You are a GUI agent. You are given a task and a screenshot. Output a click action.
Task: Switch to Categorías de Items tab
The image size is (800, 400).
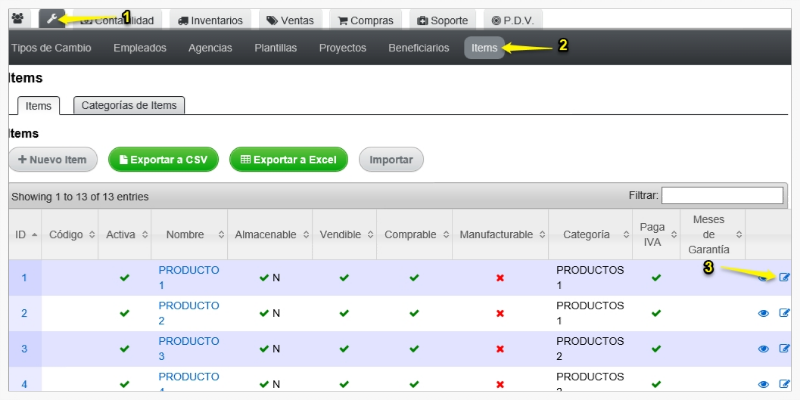point(129,105)
